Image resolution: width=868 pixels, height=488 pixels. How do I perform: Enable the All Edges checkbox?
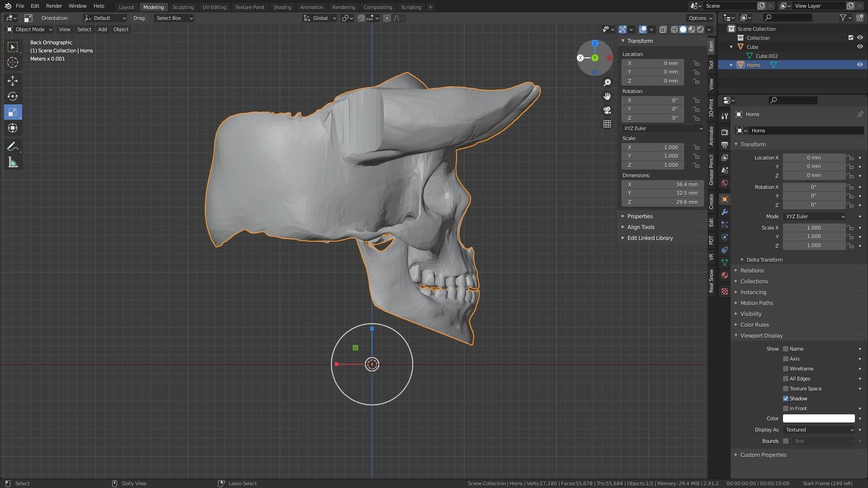[x=786, y=379]
